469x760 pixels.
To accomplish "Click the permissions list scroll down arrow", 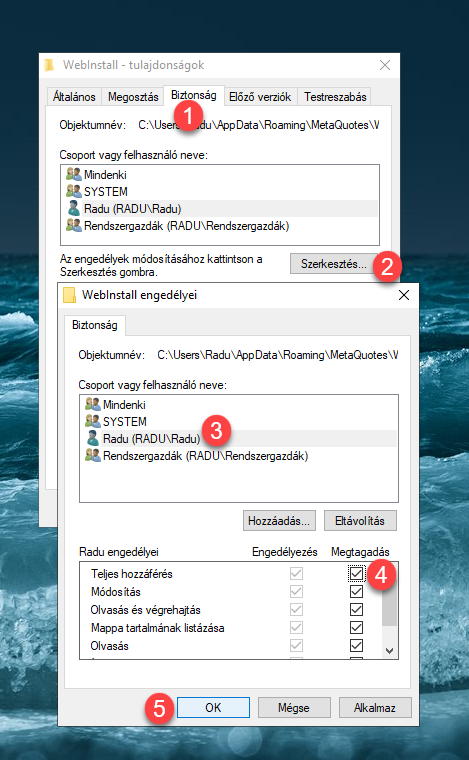I will click(390, 651).
